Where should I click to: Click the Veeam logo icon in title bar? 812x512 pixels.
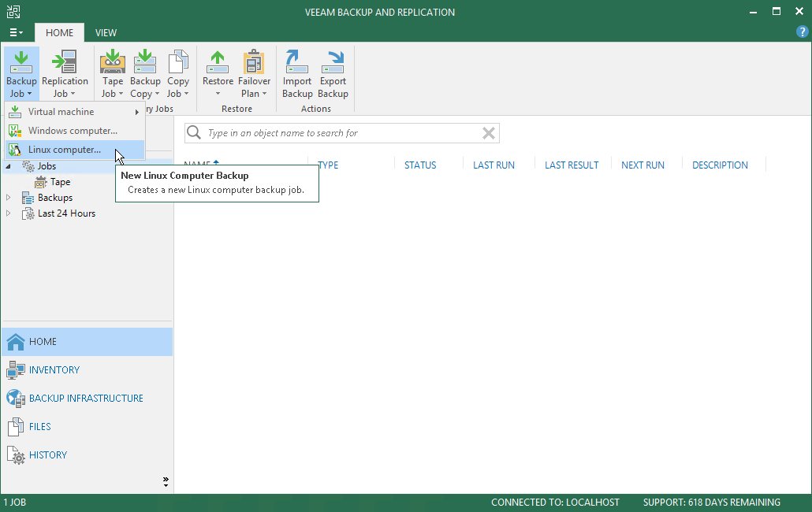(x=13, y=12)
